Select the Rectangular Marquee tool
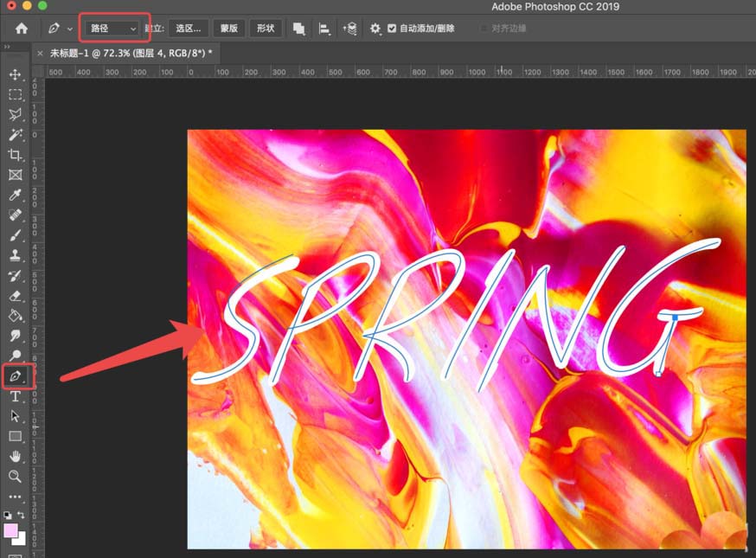This screenshot has width=756, height=558. coord(15,95)
